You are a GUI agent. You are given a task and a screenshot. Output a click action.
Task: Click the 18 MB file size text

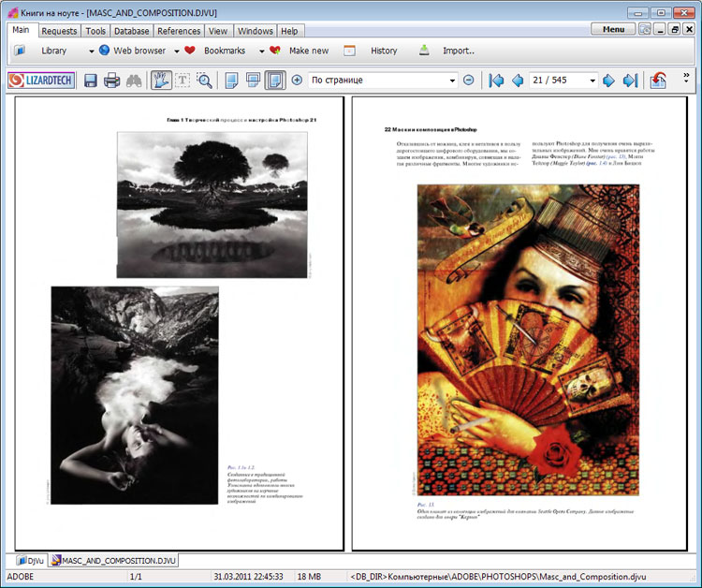309,577
